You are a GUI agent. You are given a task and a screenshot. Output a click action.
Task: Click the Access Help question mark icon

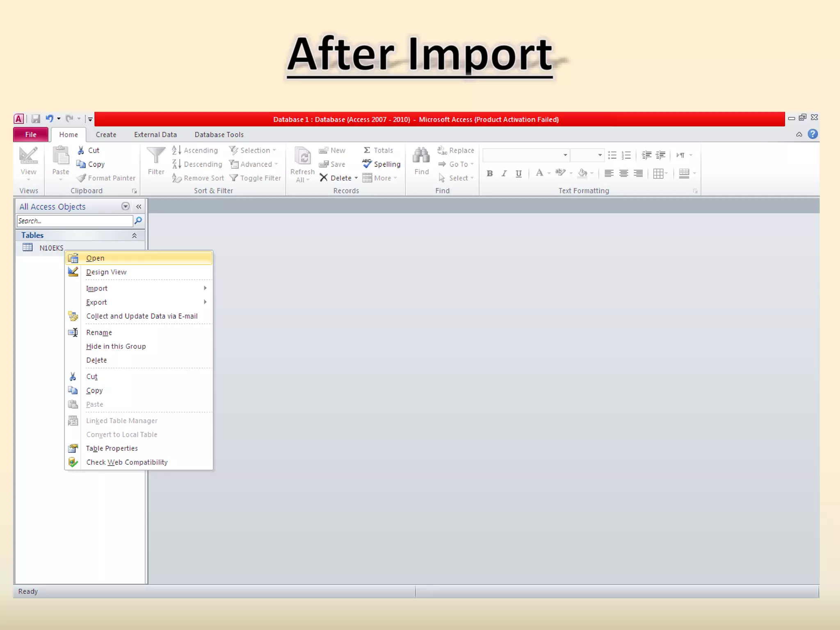click(x=813, y=134)
